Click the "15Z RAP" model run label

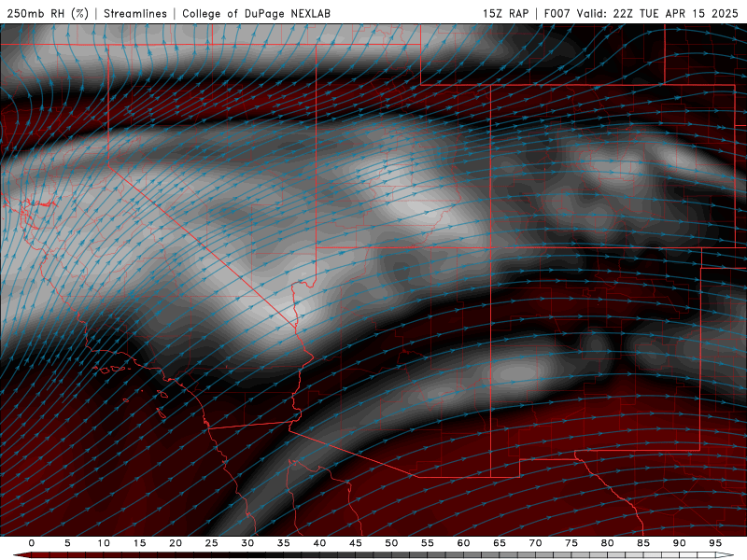[505, 13]
